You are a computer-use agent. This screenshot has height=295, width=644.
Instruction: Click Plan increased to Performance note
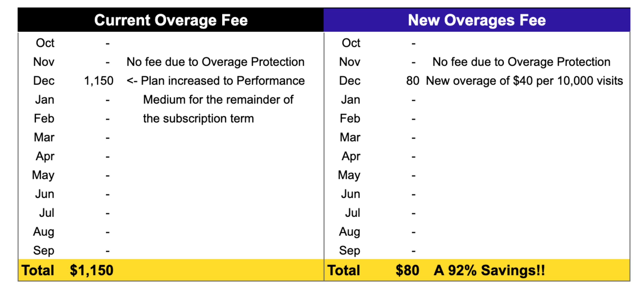(215, 81)
